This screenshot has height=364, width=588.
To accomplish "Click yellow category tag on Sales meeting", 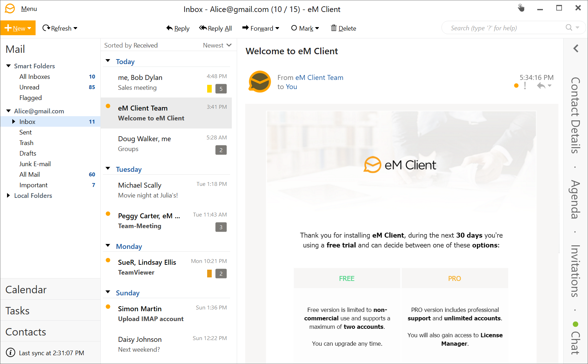I will [209, 89].
